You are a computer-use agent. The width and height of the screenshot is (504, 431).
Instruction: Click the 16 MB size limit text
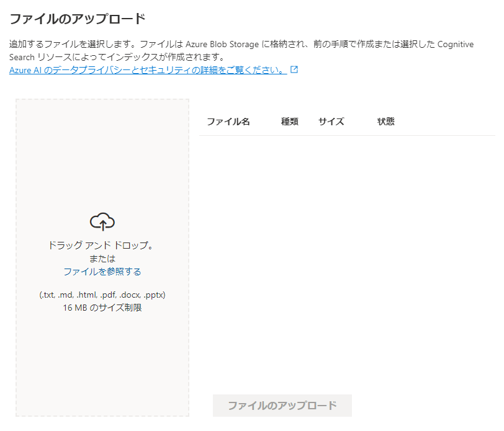coord(102,308)
